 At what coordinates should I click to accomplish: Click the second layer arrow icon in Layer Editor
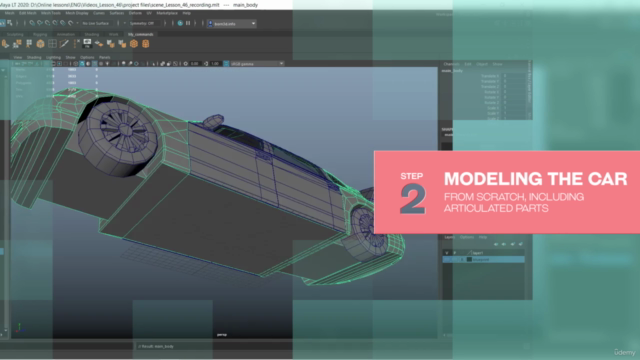click(x=504, y=244)
